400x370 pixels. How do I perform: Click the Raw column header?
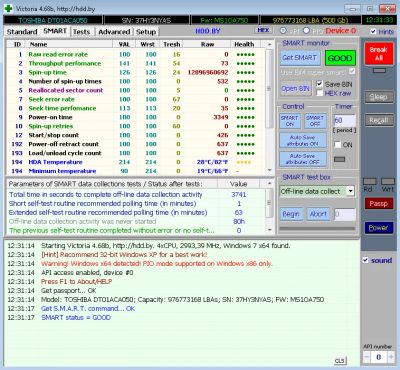(207, 44)
